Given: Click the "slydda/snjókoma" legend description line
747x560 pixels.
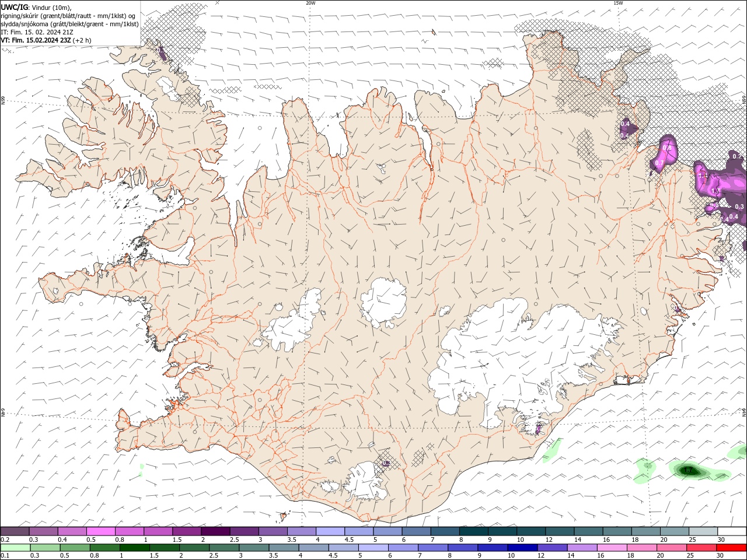Looking at the screenshot, I should [x=69, y=24].
